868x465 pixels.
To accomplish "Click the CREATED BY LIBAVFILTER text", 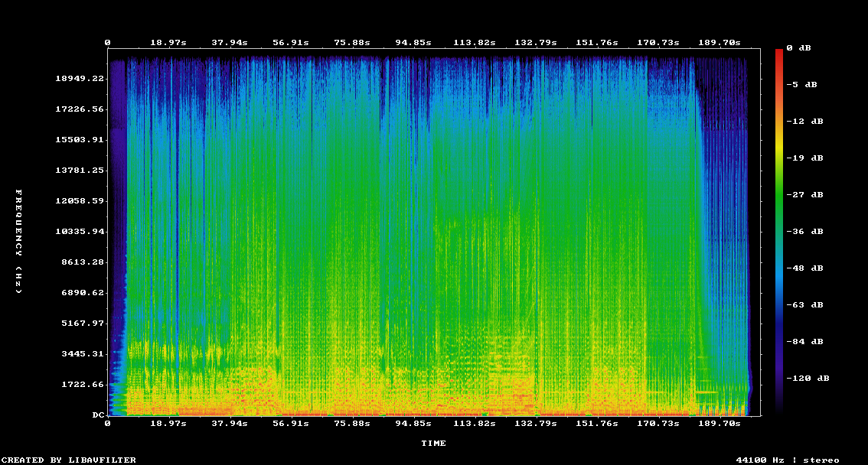I will point(69,460).
